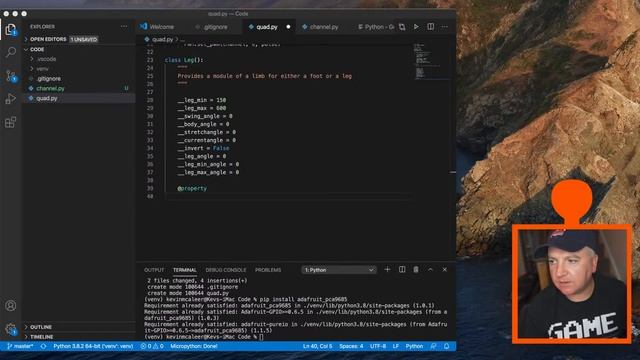
Task: Open the Extensions view
Action: tap(11, 122)
